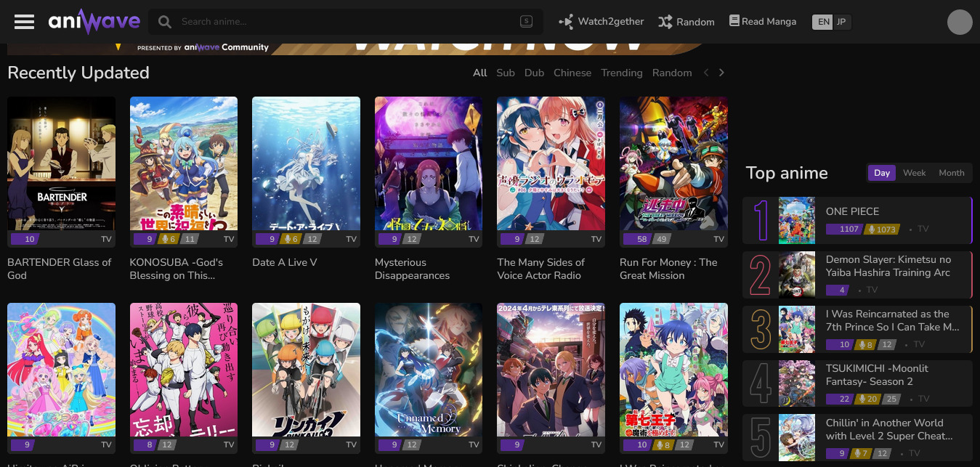Click the aniwave logo
The height and width of the screenshot is (467, 980).
point(94,22)
